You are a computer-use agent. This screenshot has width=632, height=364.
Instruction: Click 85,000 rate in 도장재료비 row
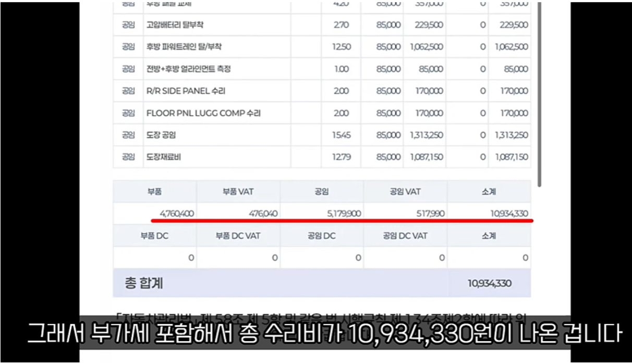click(x=388, y=157)
